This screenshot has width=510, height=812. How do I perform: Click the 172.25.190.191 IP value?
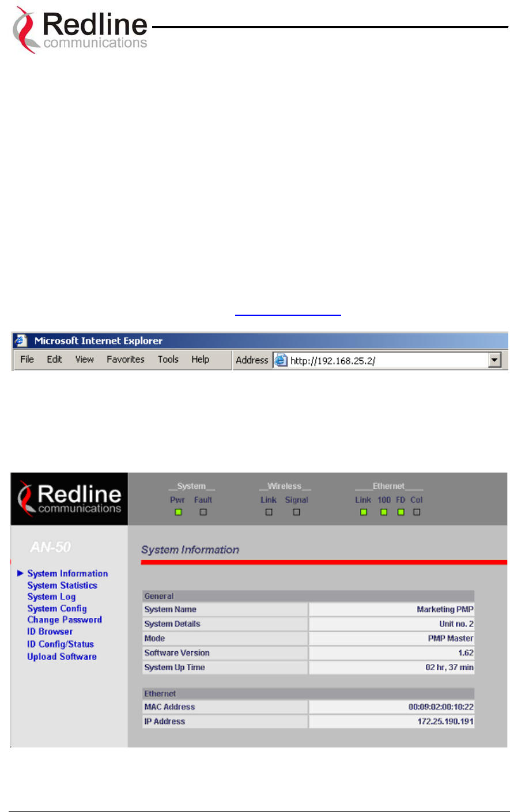[x=445, y=722]
